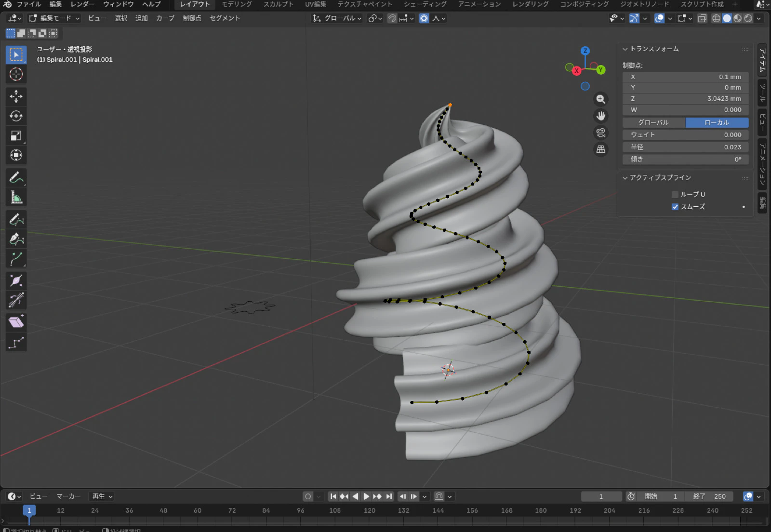Click the viewport zoom magnifier icon

coord(600,99)
